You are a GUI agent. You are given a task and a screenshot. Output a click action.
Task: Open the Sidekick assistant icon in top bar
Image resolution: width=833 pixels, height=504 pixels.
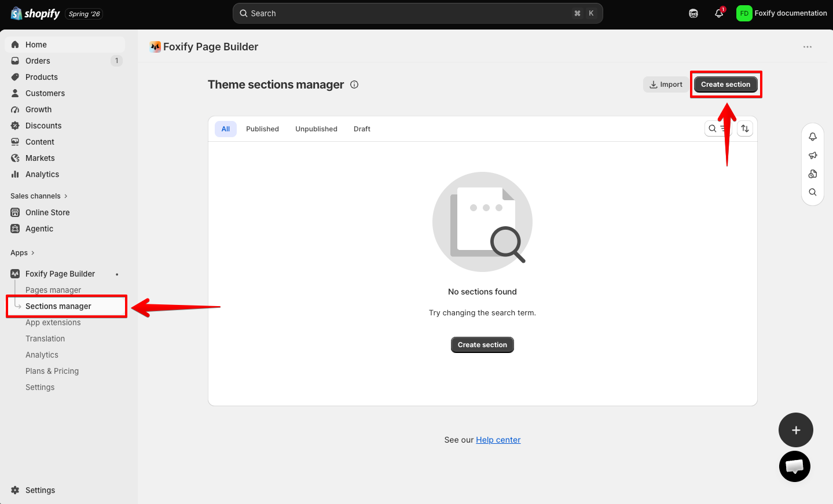693,13
